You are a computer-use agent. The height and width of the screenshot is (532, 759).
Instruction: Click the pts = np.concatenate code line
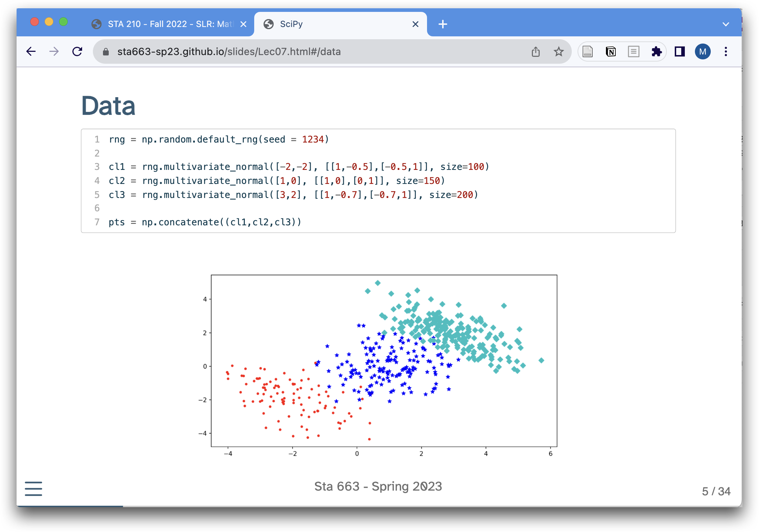point(205,222)
